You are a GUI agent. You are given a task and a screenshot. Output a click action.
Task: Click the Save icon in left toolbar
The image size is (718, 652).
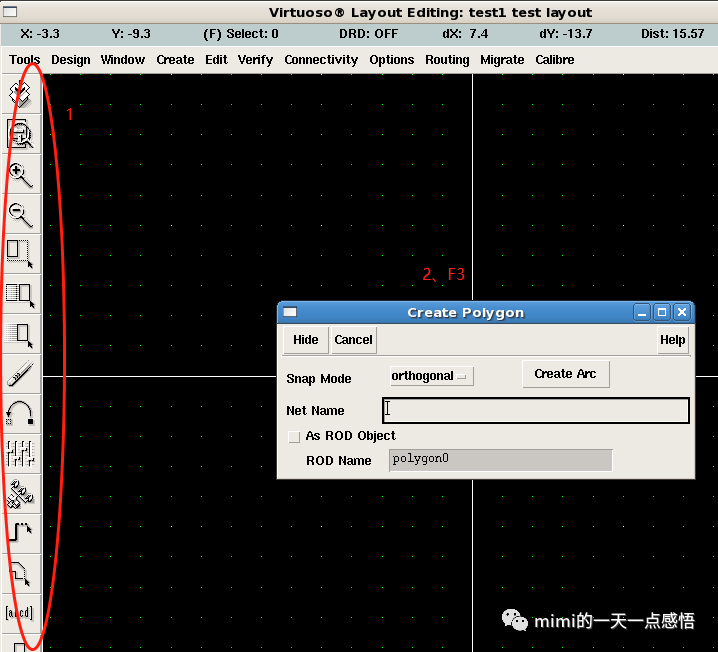[x=20, y=94]
